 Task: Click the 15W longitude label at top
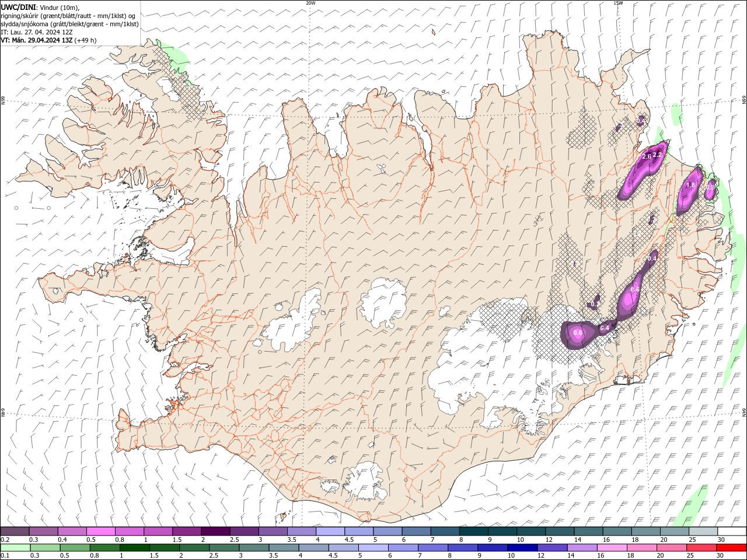(618, 3)
